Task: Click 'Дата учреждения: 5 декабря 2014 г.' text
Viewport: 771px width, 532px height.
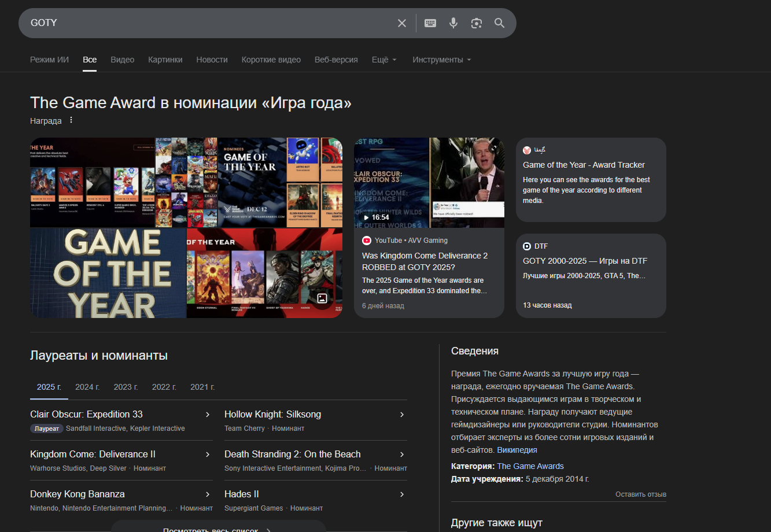Action: pyautogui.click(x=520, y=479)
